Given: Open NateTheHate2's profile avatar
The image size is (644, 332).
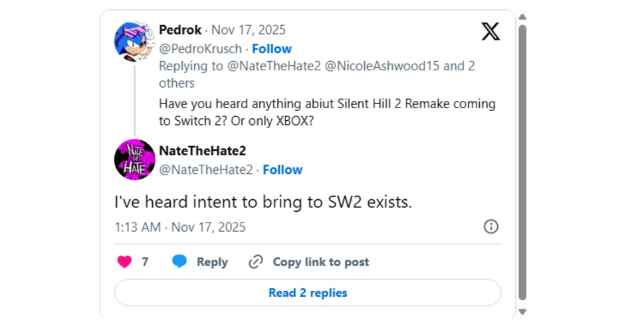Looking at the screenshot, I should coord(135,159).
